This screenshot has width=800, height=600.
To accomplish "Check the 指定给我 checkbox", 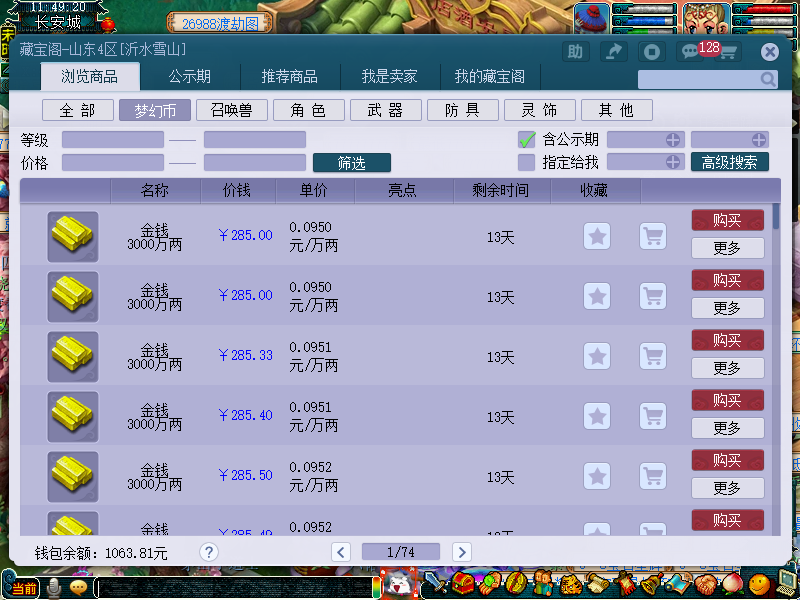I will pos(527,162).
